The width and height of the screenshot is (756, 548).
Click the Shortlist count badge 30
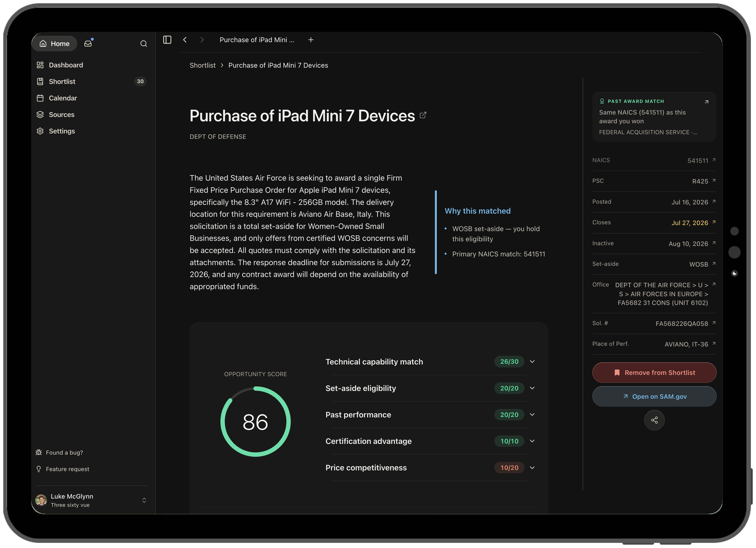[140, 81]
